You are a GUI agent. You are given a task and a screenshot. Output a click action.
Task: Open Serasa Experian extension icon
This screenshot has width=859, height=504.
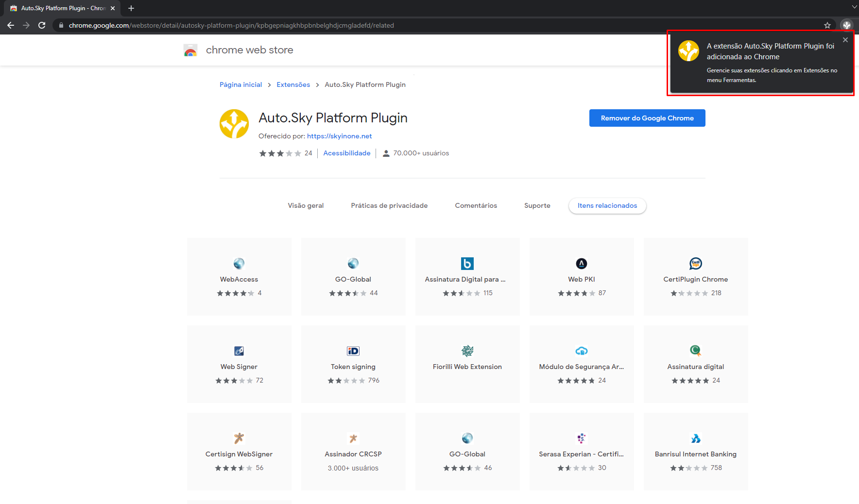click(582, 438)
